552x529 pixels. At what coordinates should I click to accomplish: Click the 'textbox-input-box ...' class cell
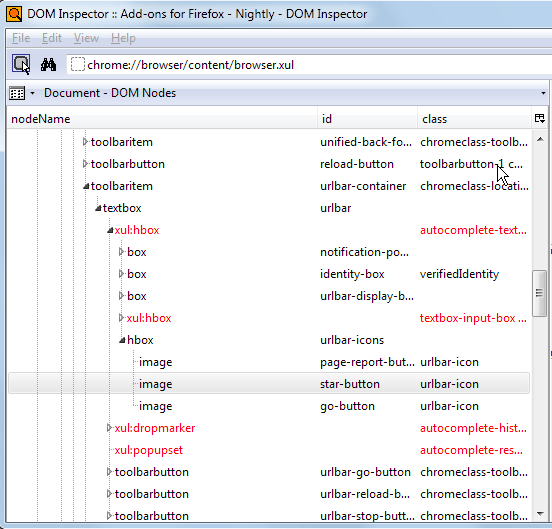pos(473,318)
